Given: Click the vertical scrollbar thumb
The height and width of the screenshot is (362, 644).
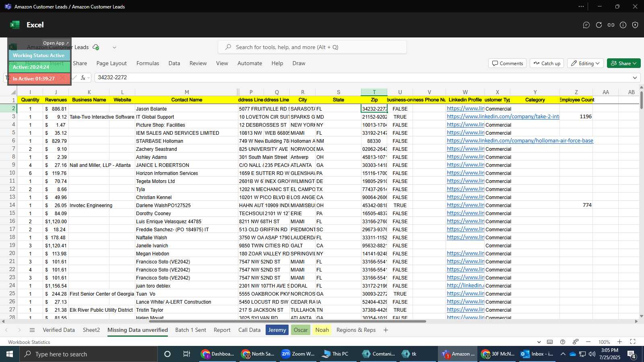Looking at the screenshot, I should pyautogui.click(x=642, y=100).
